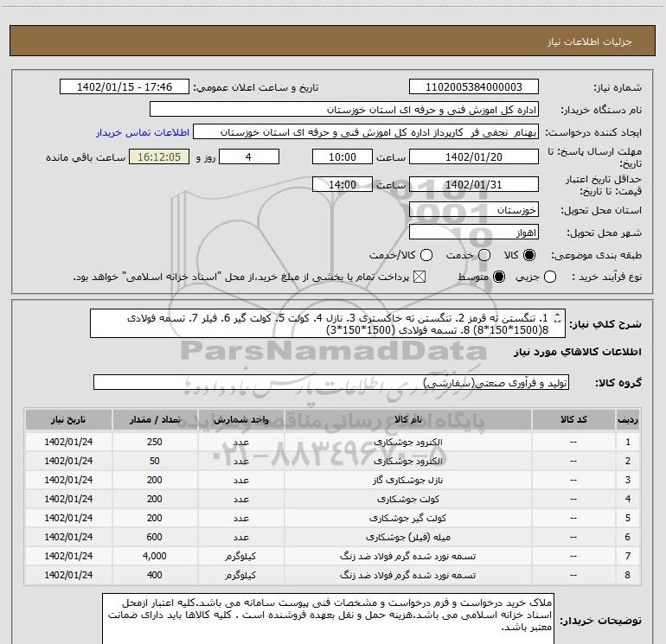The width and height of the screenshot is (666, 644).
Task: Click the buyer organization name field
Action: [344, 110]
